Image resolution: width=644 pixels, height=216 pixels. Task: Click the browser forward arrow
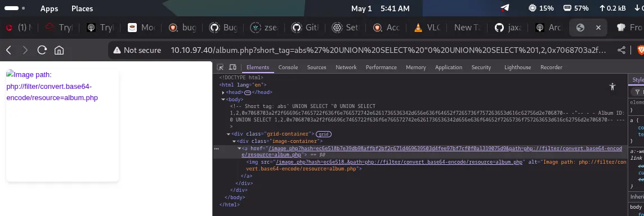25,50
